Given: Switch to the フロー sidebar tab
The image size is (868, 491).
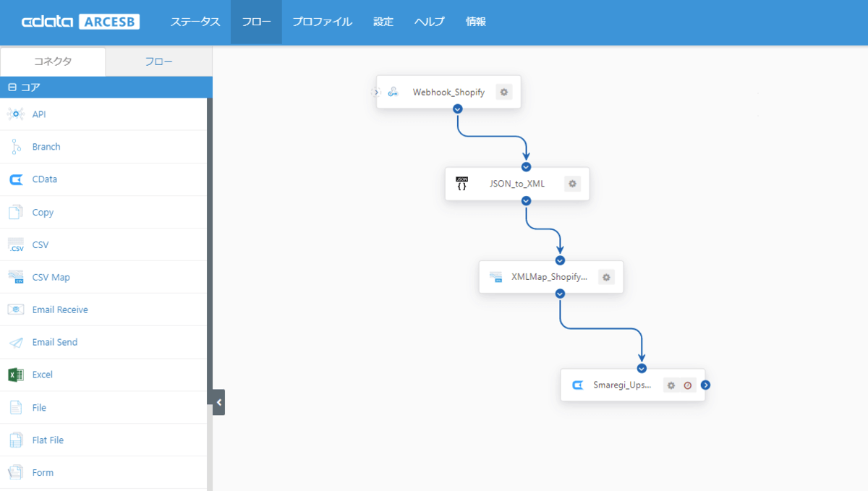Looking at the screenshot, I should (x=158, y=61).
